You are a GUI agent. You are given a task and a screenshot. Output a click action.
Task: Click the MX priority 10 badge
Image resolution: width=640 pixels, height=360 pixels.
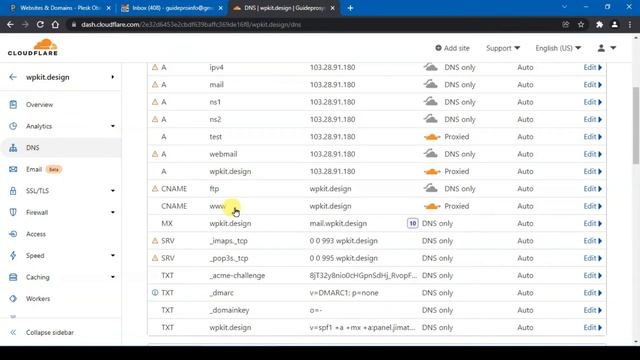pyautogui.click(x=413, y=223)
